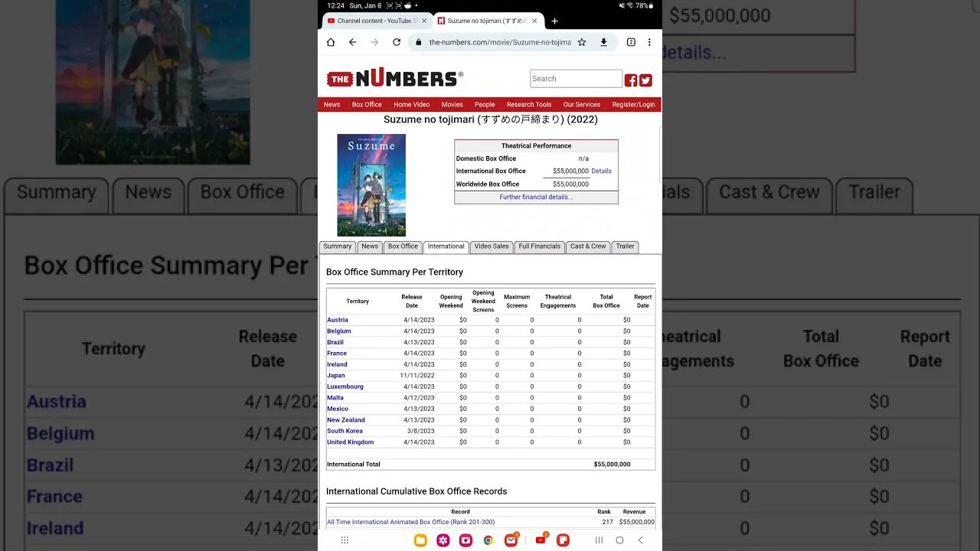Viewport: 980px width, 551px height.
Task: Open the Ireland territory link
Action: 337,364
